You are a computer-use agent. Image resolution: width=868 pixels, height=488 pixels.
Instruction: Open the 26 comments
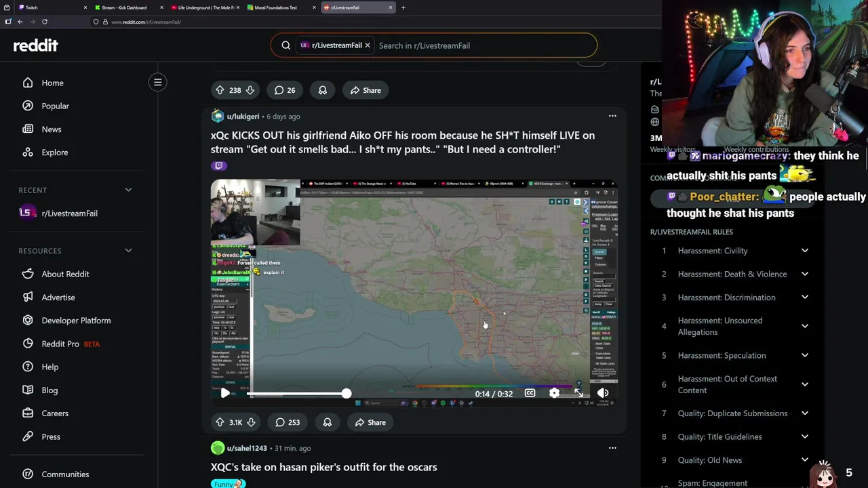(x=285, y=90)
